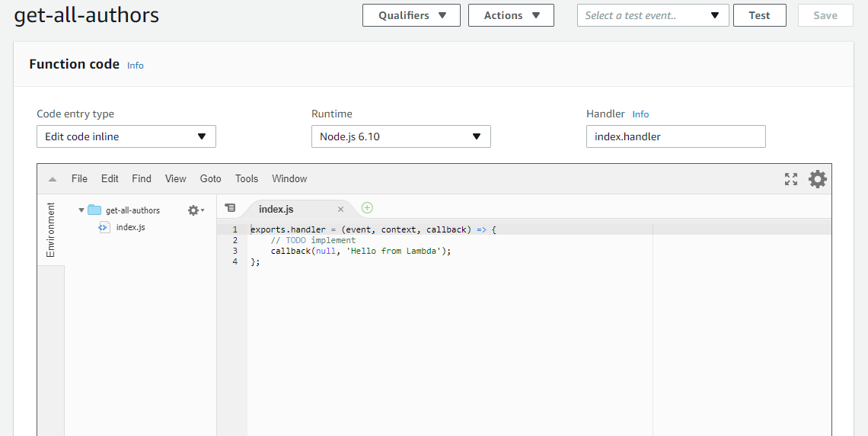The width and height of the screenshot is (868, 436).
Task: Open Handler Info link
Action: coord(640,114)
